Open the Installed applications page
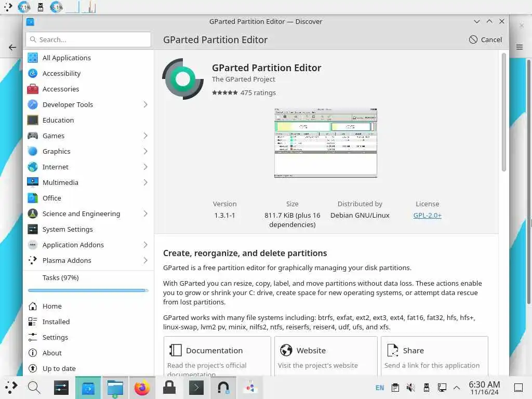The width and height of the screenshot is (532, 399). click(88, 322)
